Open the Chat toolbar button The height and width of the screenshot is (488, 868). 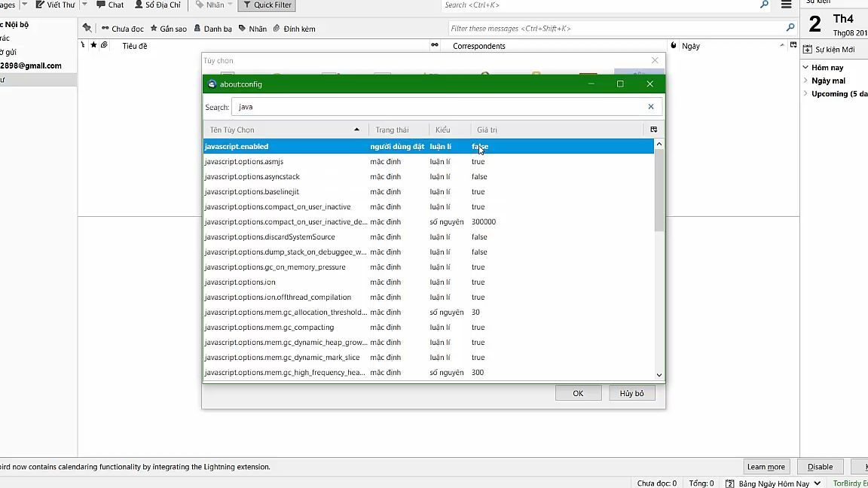[110, 5]
